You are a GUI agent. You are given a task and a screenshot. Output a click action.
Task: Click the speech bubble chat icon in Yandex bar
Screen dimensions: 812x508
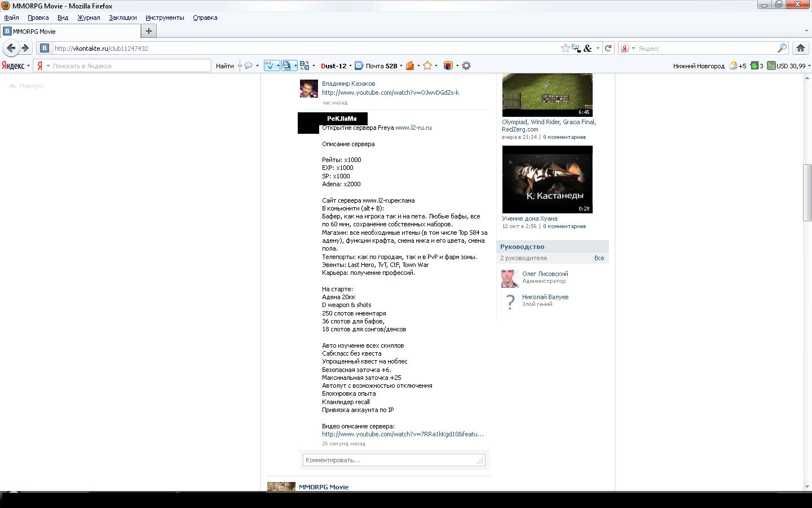point(248,65)
